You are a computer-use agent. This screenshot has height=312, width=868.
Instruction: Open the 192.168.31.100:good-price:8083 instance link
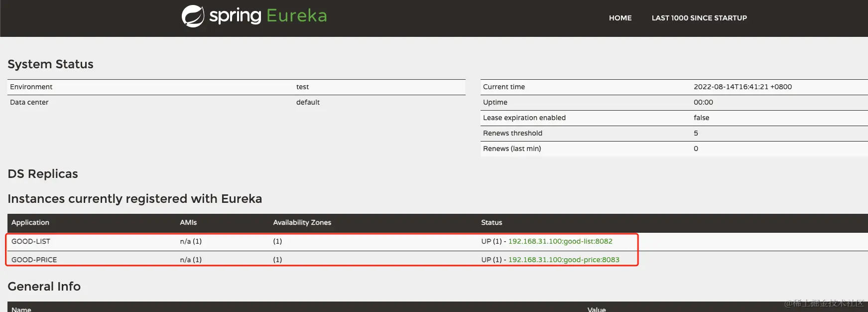click(564, 260)
